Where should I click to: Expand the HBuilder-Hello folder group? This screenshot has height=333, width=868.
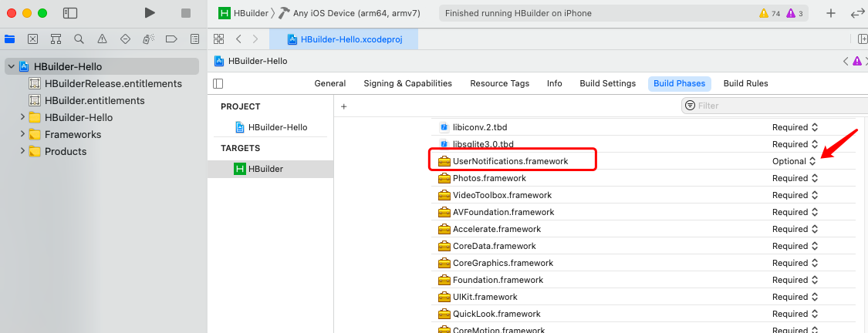(22, 117)
